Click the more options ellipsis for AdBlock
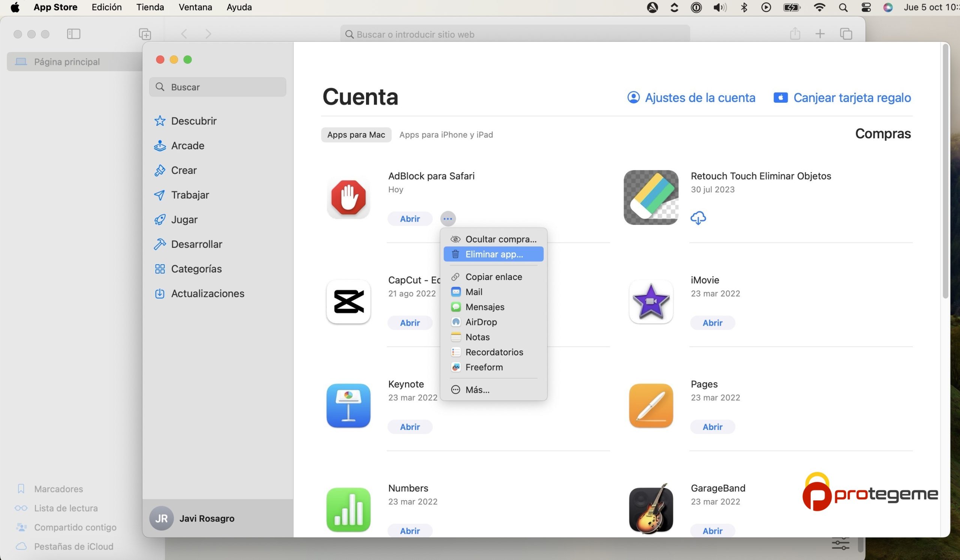This screenshot has width=960, height=560. coord(448,219)
